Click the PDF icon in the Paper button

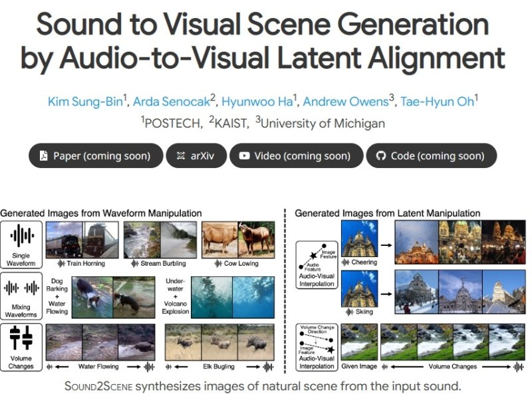pos(44,156)
